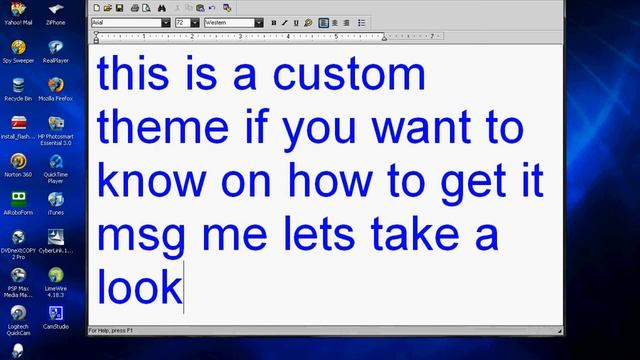Screen dimensions: 640x360
Task: Select the HP Photosmart Essential desktop icon
Action: [x=56, y=131]
